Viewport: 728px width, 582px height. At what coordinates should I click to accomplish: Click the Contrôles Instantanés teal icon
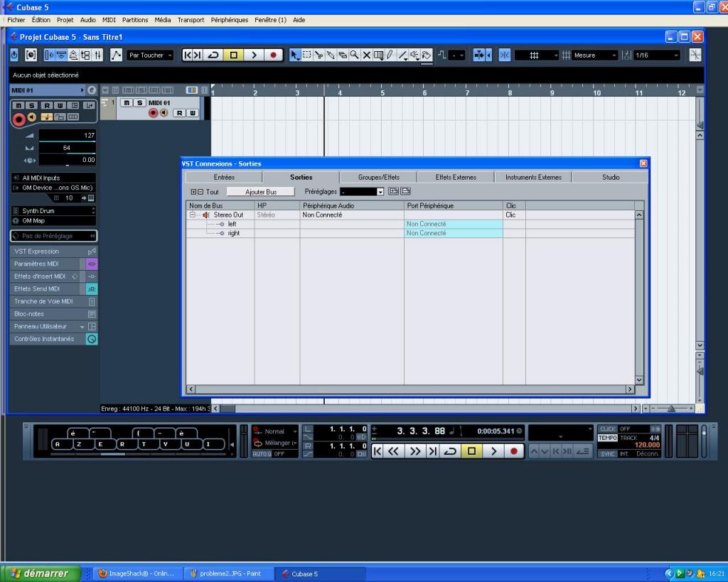[92, 339]
